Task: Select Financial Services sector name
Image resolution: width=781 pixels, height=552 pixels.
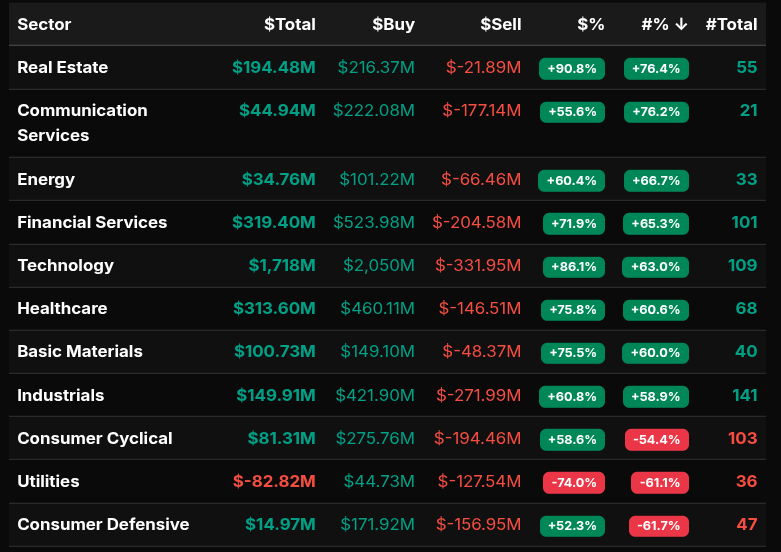Action: 92,223
